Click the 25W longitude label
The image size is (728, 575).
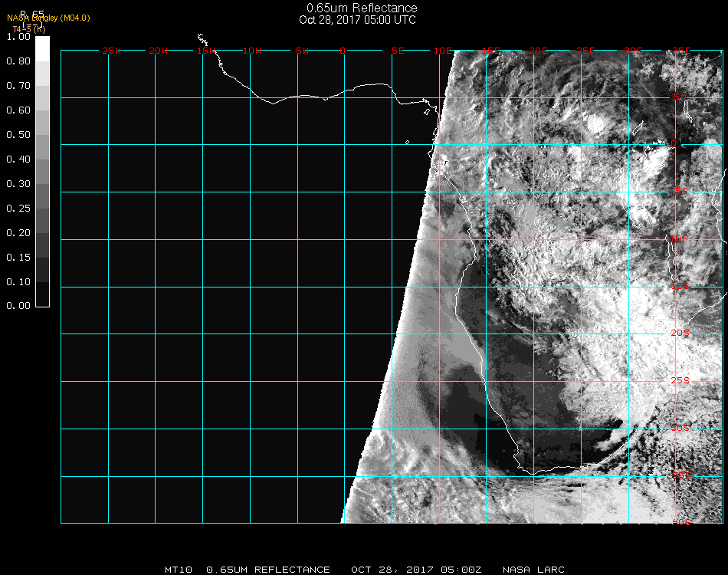[x=111, y=51]
